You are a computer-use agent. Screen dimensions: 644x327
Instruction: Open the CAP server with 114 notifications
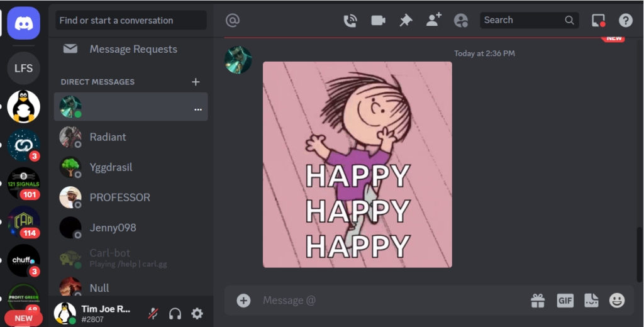coord(23,222)
